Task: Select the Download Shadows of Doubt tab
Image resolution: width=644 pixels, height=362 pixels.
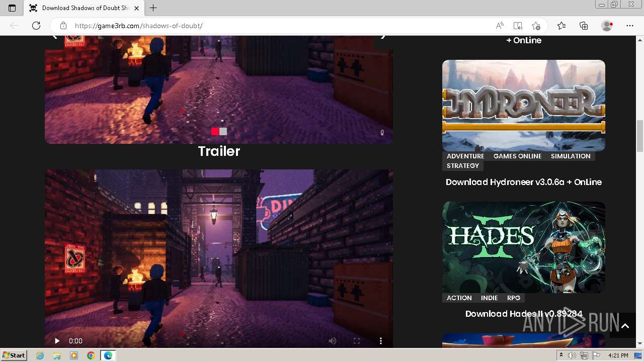Action: (84, 8)
